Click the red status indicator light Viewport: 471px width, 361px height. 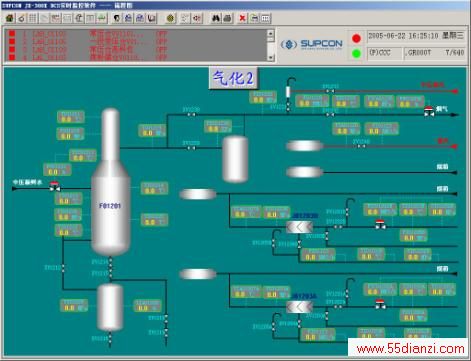(x=356, y=38)
